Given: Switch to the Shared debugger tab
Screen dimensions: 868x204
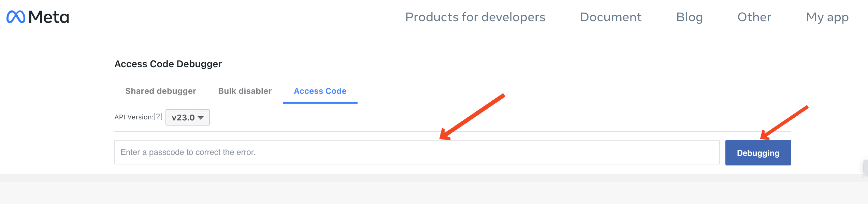Looking at the screenshot, I should (x=160, y=91).
